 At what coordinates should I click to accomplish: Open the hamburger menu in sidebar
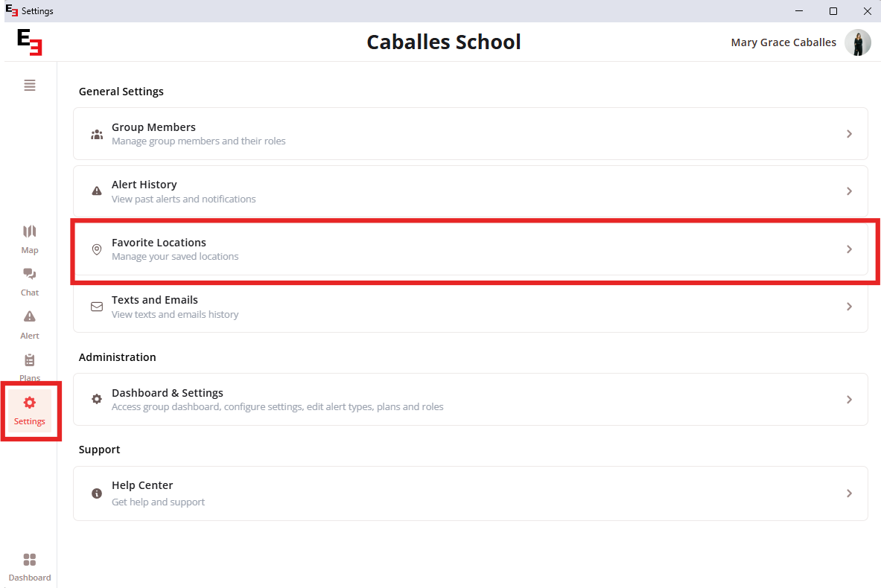pyautogui.click(x=30, y=85)
